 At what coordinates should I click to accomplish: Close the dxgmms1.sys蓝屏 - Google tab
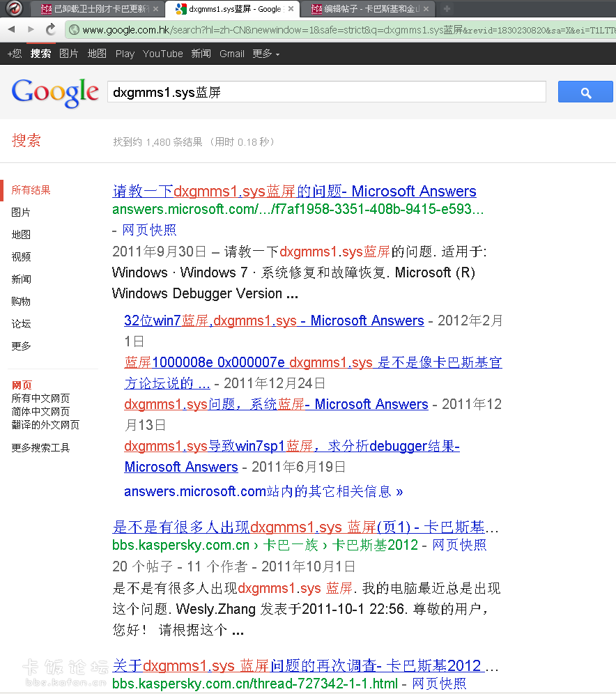pos(291,9)
